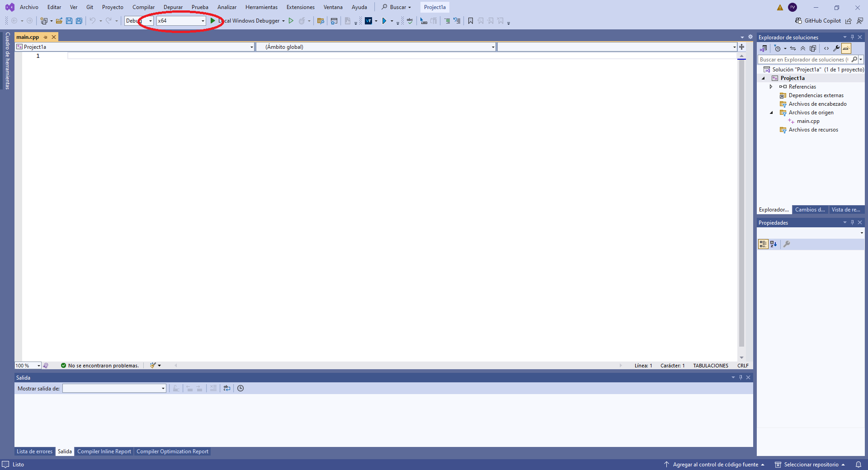Switch to Compiler Optimization Report tab
Viewport: 868px width, 470px height.
click(172, 451)
